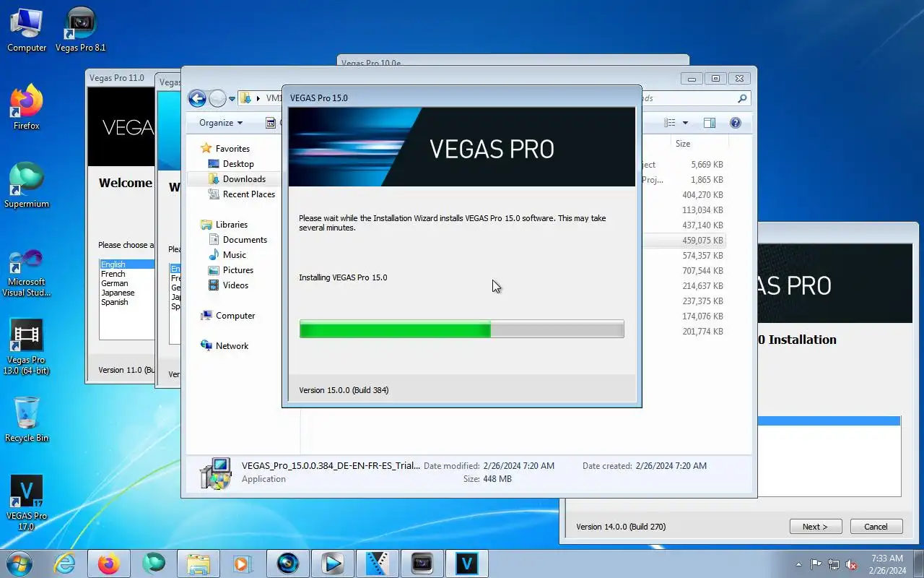Select the highlighted blue row in Vegas 14 installer
924x578 pixels.
(829, 420)
